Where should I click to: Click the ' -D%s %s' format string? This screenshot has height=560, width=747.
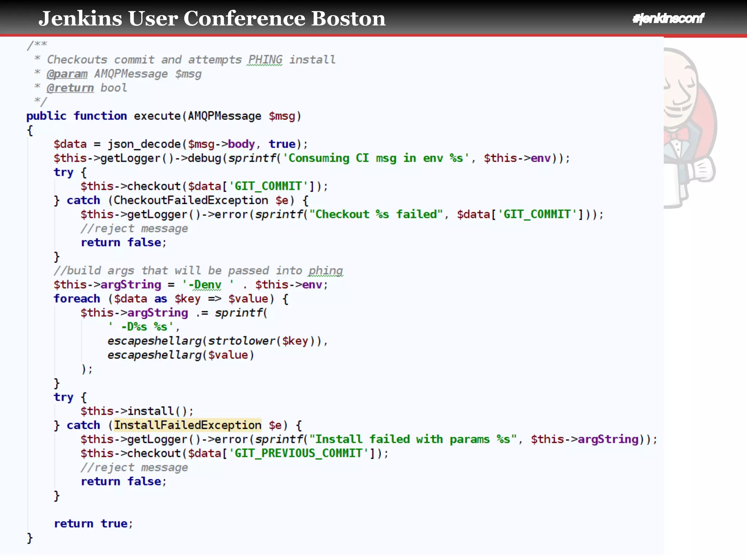coord(142,327)
